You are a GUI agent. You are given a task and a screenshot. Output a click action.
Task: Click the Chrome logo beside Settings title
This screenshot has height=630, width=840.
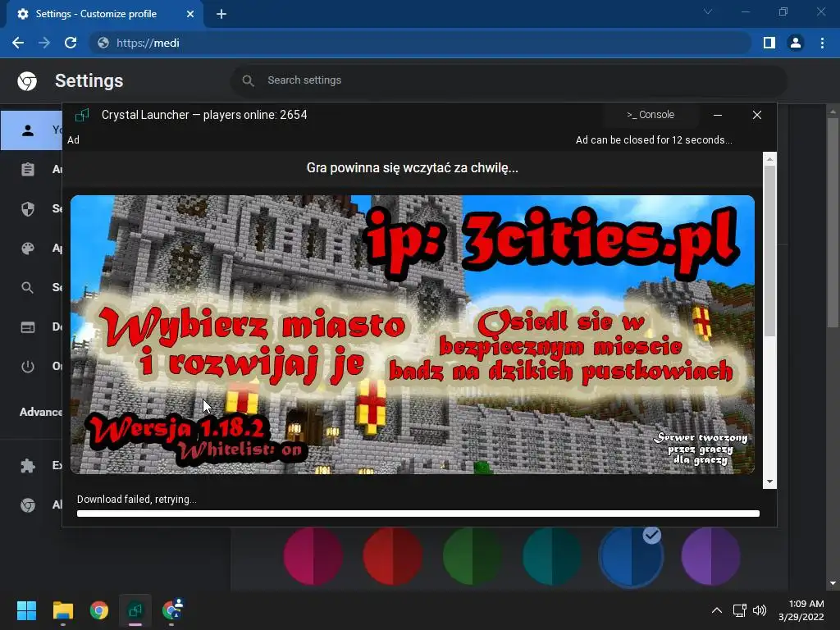[x=27, y=81]
